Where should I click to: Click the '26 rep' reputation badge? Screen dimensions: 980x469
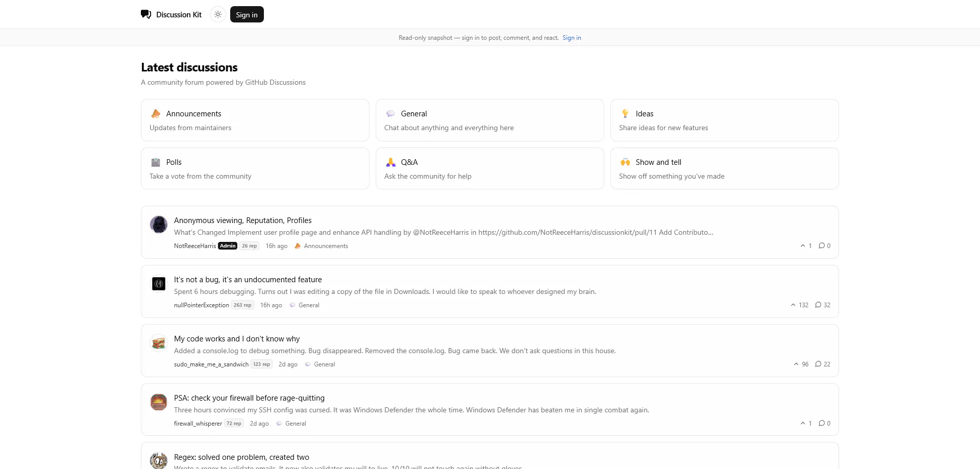(250, 246)
